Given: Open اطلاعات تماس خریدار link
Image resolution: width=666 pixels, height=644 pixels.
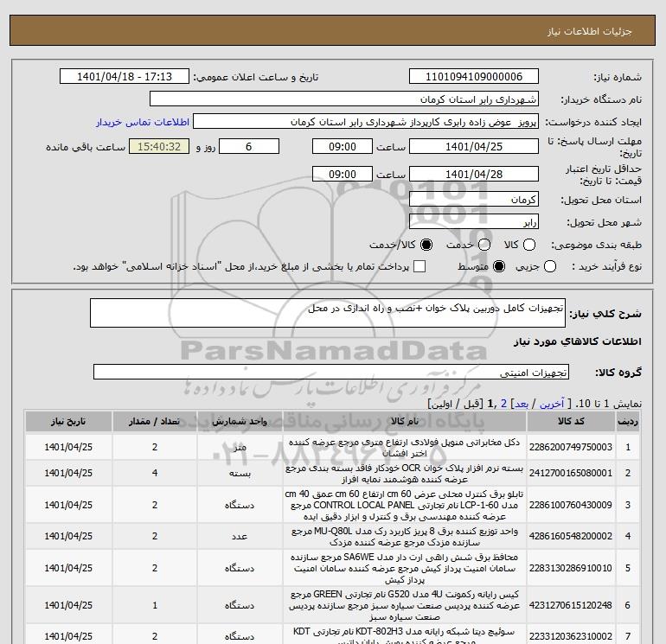Looking at the screenshot, I should pyautogui.click(x=143, y=122).
